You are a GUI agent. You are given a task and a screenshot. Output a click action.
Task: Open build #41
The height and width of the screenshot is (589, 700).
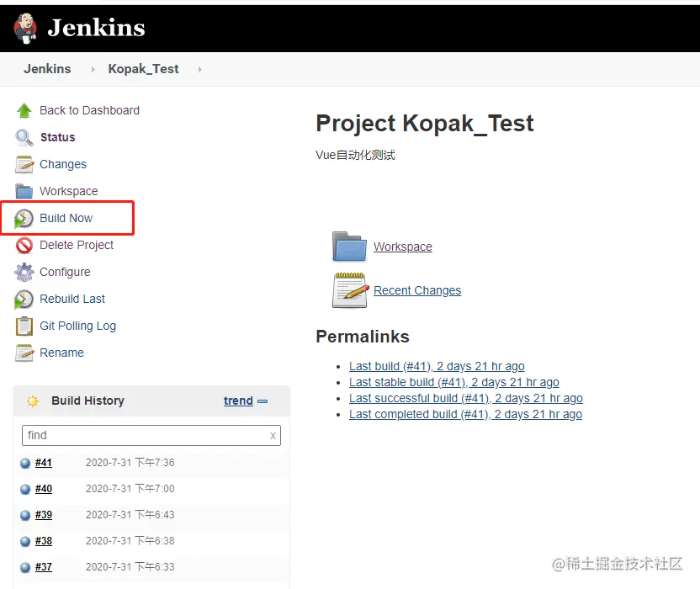pyautogui.click(x=43, y=463)
